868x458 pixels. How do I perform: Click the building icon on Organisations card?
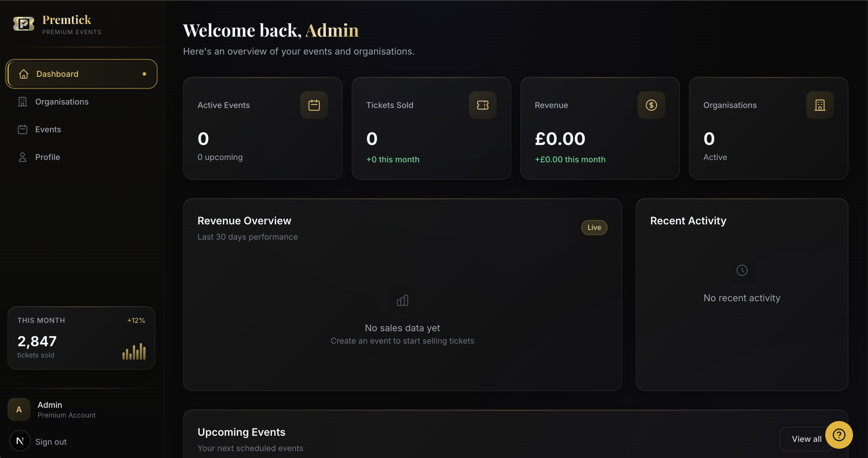(x=819, y=105)
